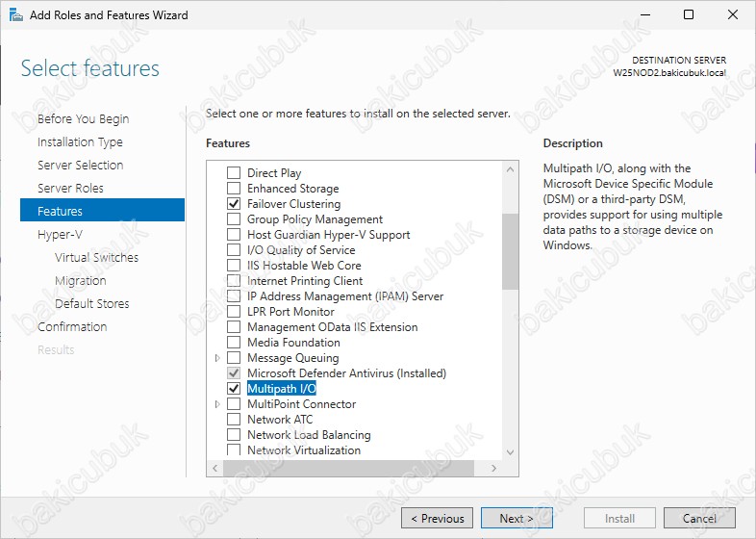The width and height of the screenshot is (756, 539).
Task: Maximize the wizard window
Action: (x=689, y=14)
